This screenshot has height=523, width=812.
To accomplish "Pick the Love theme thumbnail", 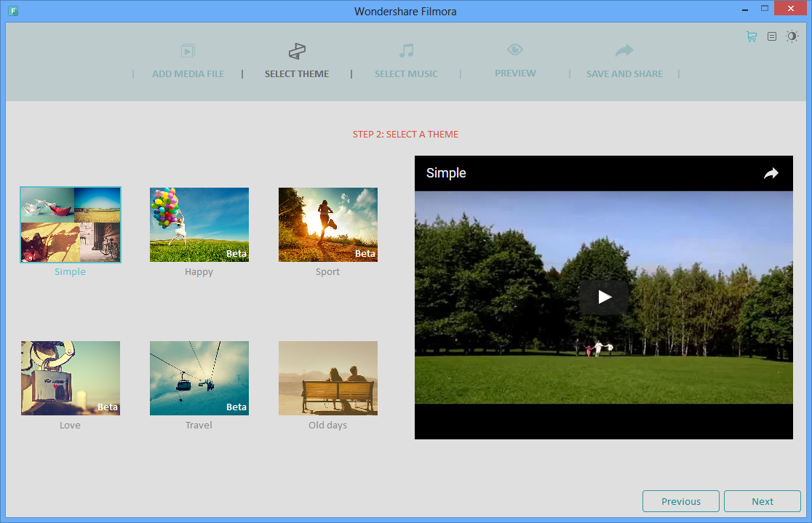I will pos(70,378).
